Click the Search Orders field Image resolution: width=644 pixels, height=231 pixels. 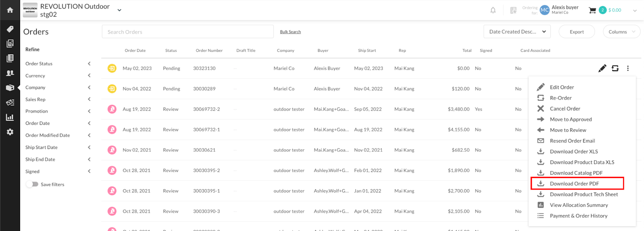(188, 32)
